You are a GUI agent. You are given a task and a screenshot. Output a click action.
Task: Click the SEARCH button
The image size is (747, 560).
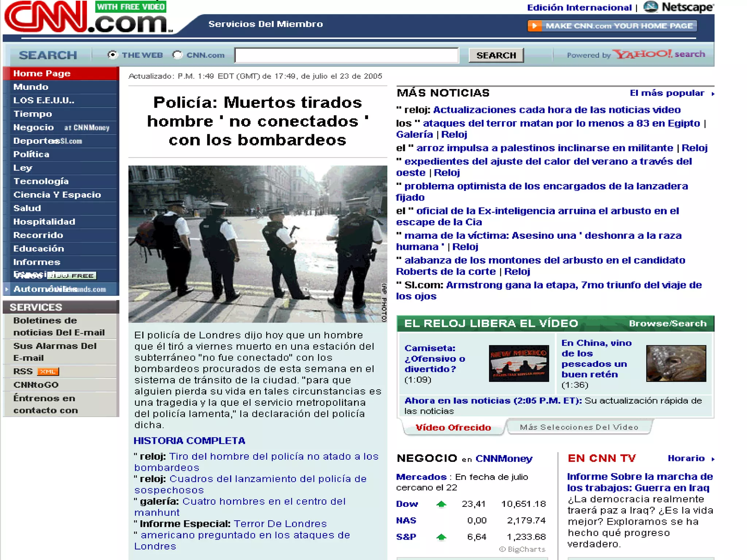[x=496, y=55]
